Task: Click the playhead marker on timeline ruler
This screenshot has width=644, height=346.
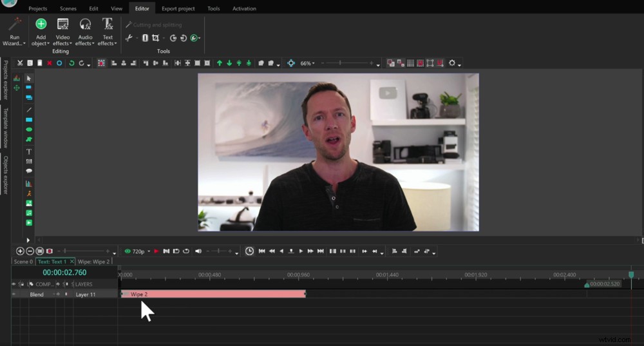Action: click(x=631, y=274)
